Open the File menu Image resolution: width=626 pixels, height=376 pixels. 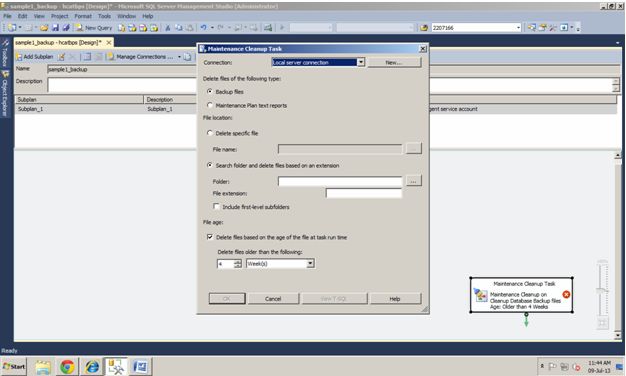(x=7, y=16)
